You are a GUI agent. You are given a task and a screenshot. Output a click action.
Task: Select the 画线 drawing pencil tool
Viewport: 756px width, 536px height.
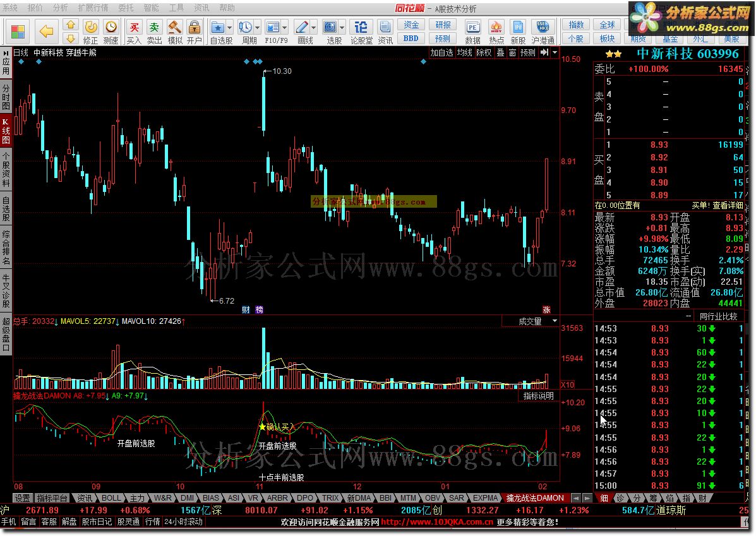(x=302, y=28)
